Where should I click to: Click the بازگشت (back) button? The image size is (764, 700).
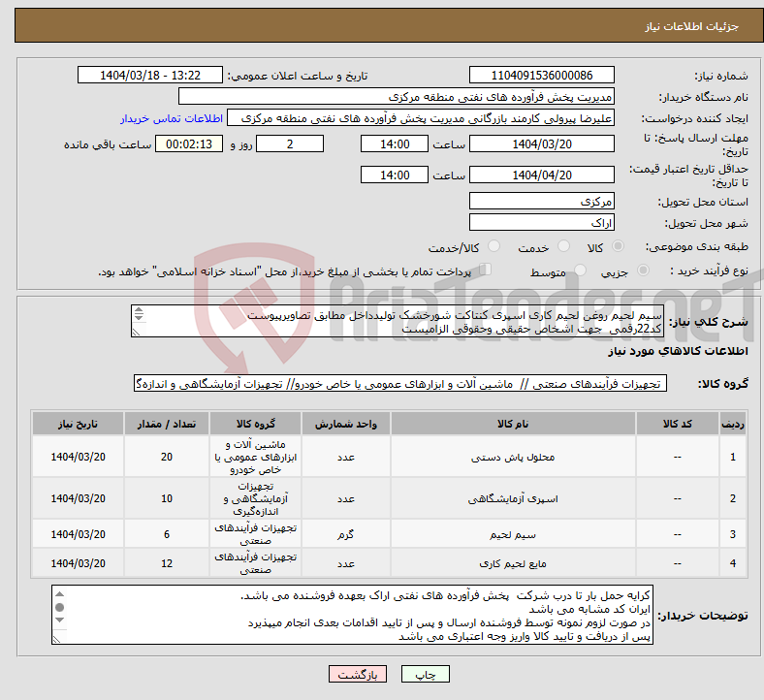point(357,674)
